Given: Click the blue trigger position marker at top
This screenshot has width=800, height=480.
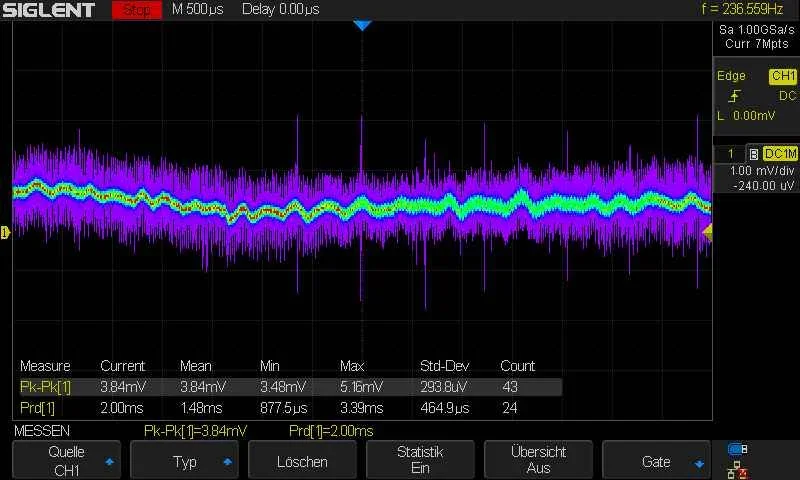Looking at the screenshot, I should [x=362, y=25].
